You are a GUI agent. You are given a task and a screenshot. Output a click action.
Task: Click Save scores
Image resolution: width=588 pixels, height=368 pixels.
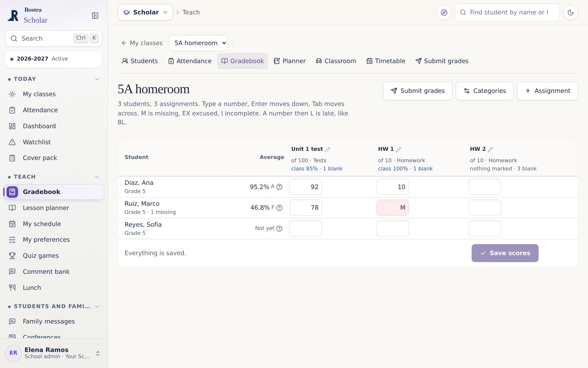pos(505,253)
